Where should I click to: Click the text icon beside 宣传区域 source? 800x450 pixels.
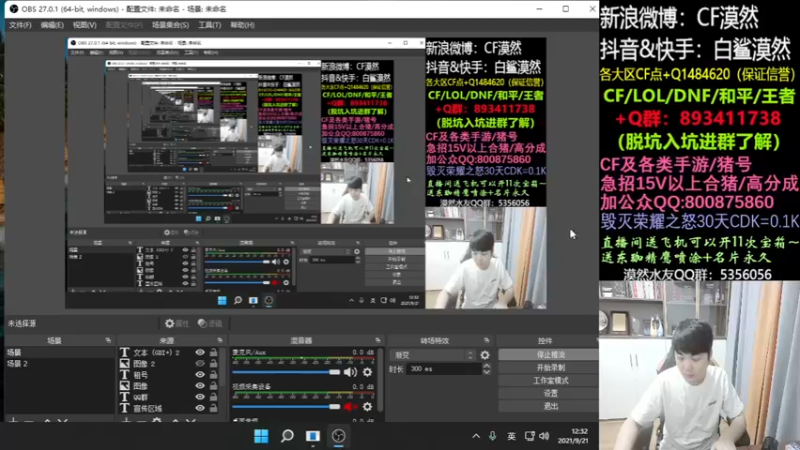click(124, 408)
